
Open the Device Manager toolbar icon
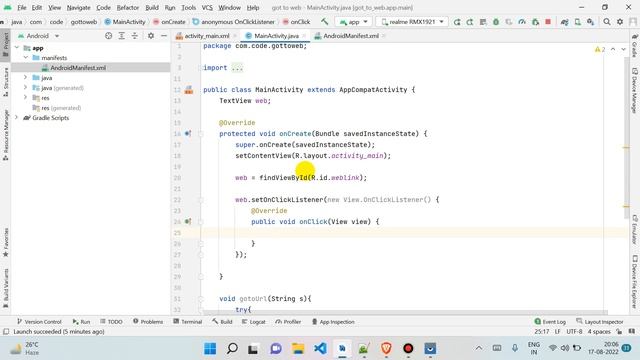(x=578, y=22)
